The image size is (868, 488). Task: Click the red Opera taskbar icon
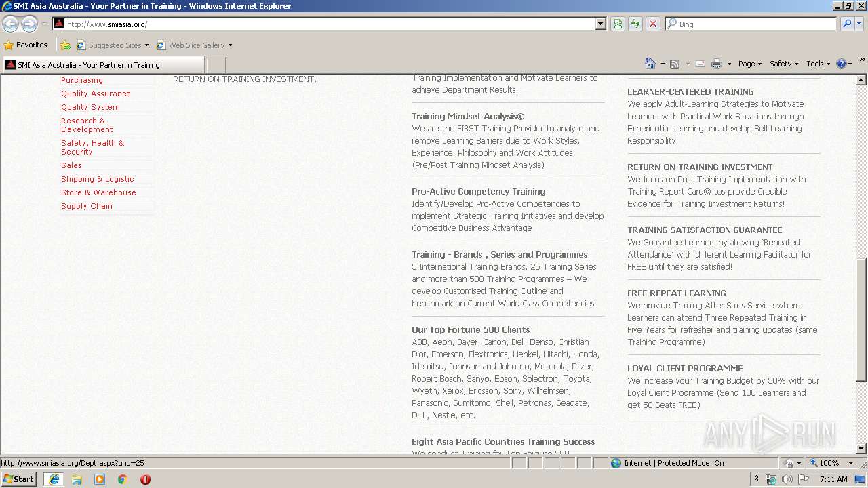[145, 479]
